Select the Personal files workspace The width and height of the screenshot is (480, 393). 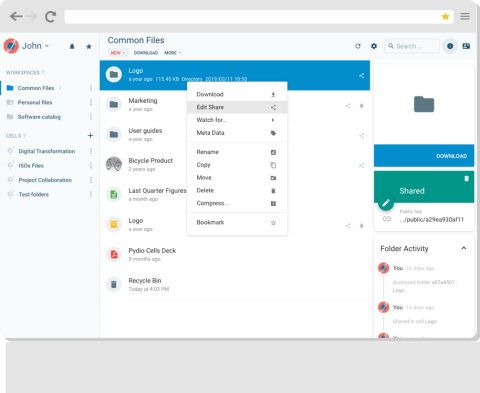point(35,102)
